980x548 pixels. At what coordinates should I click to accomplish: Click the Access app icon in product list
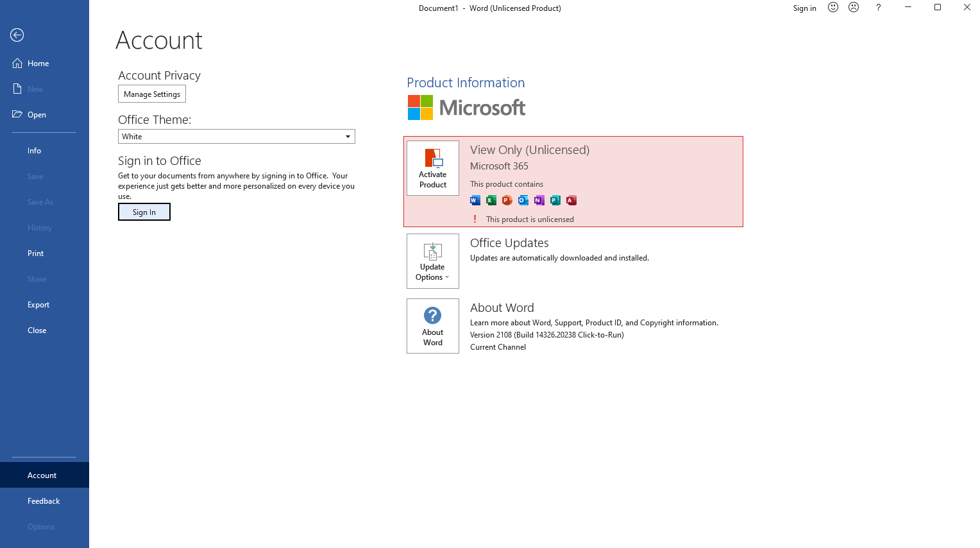tap(571, 200)
